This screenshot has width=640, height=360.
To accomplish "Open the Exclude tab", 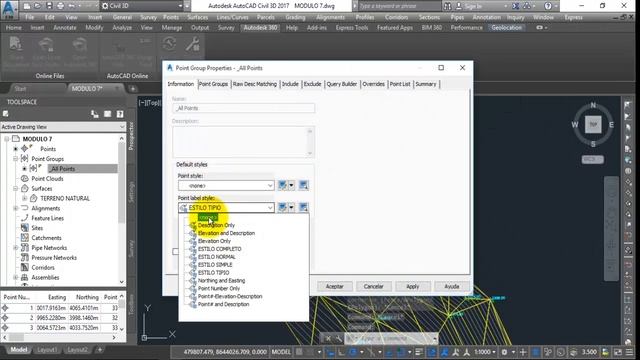I will click(312, 84).
